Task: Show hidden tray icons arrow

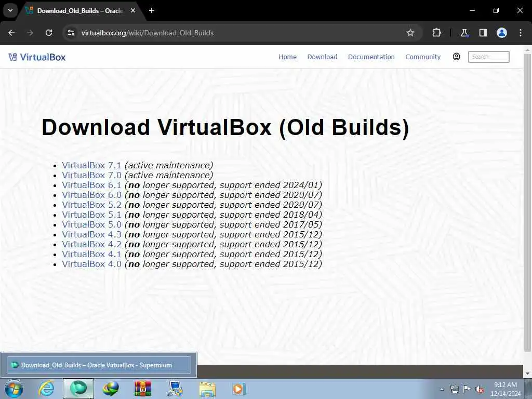Action: 442,389
